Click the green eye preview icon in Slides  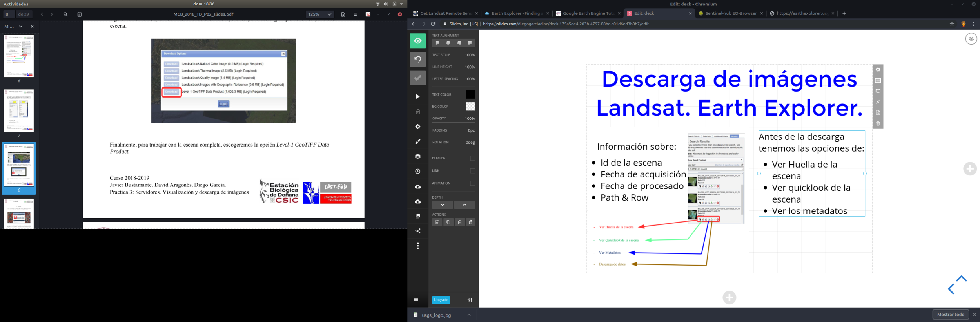(x=417, y=41)
